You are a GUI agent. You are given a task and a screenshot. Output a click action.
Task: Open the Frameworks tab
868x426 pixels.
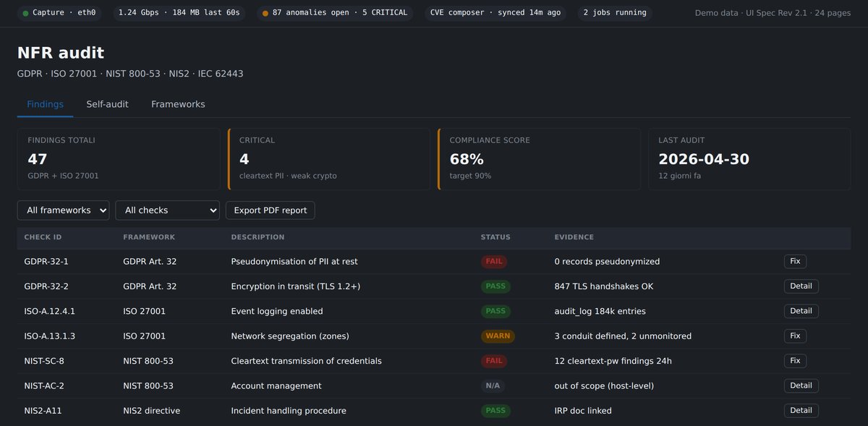click(x=178, y=104)
